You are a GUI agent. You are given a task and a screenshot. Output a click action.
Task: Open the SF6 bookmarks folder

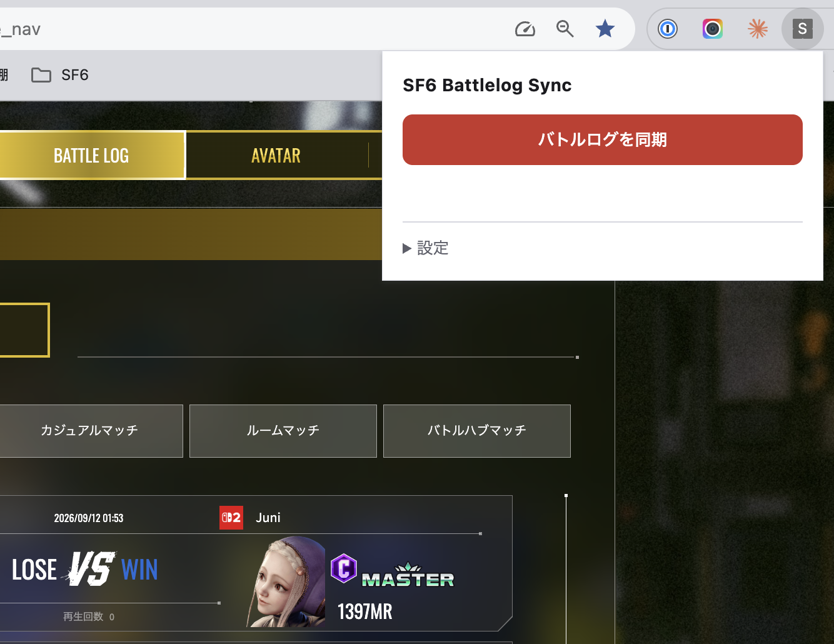pos(60,75)
